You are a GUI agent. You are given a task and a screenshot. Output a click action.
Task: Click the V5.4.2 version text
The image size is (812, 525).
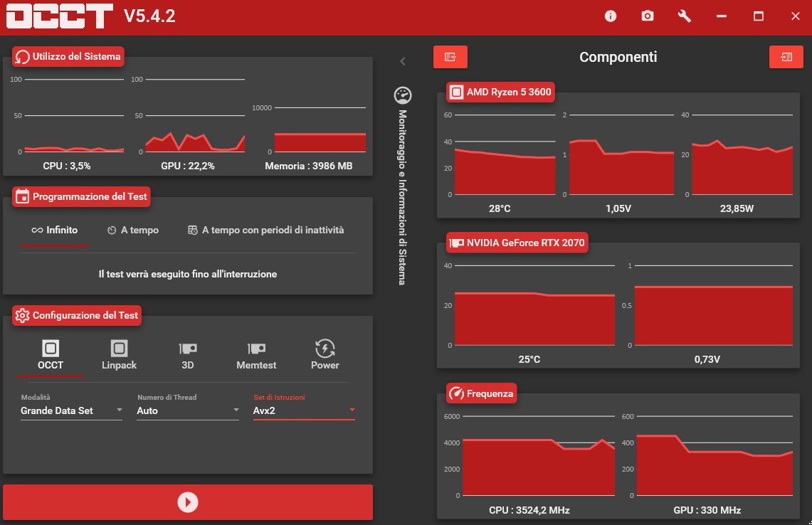(x=149, y=16)
